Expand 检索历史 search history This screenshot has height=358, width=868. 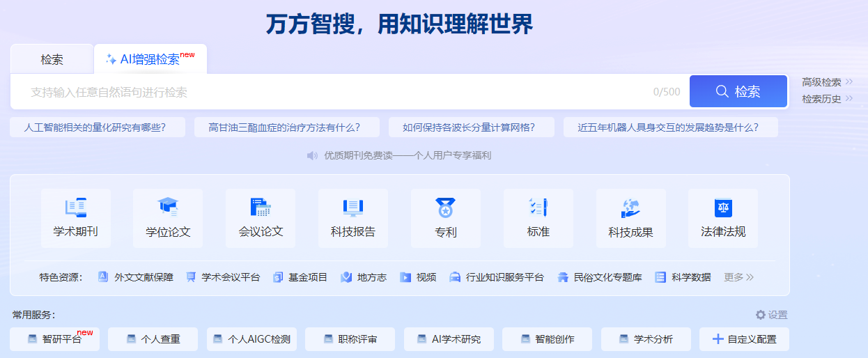point(828,99)
